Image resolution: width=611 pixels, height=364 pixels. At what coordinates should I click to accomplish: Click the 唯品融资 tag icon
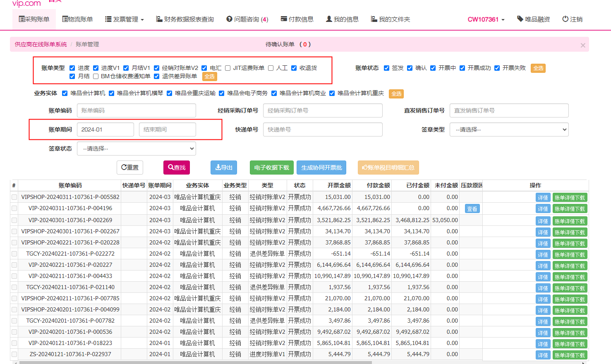coord(520,19)
